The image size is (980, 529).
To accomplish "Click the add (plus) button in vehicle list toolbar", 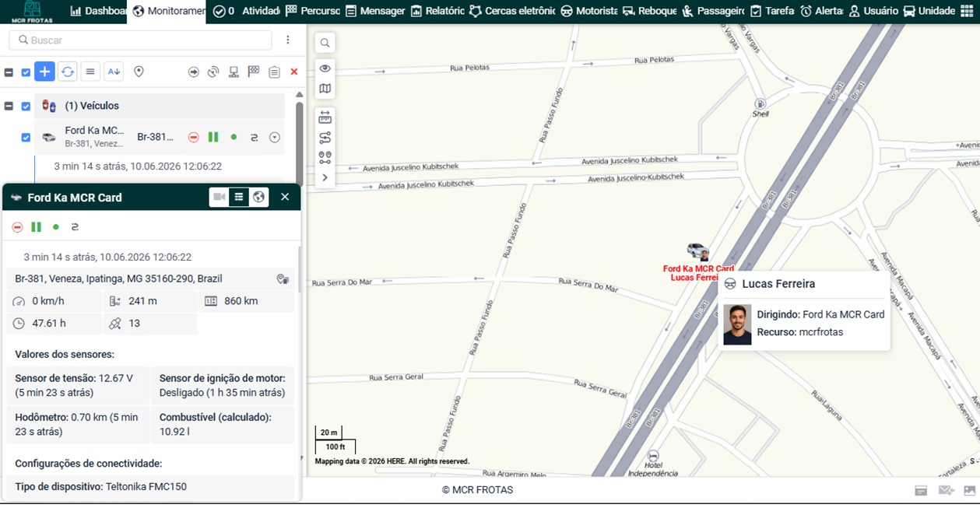I will tap(44, 72).
